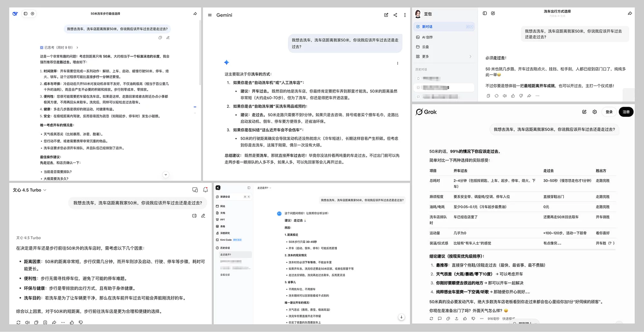Click the Grok 登录 button
This screenshot has width=644, height=332.
coord(609,112)
